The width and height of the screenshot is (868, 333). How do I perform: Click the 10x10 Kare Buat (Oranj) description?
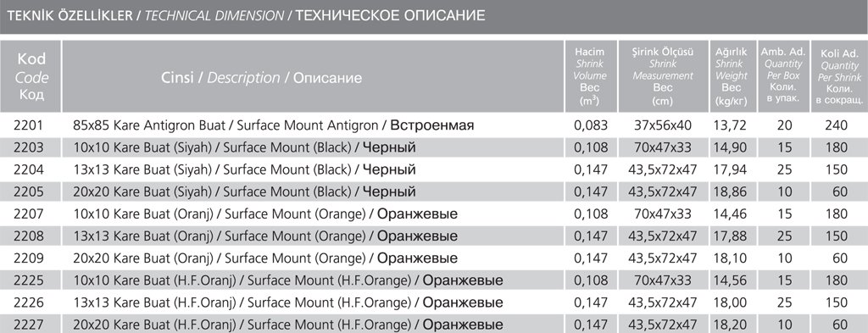265,214
